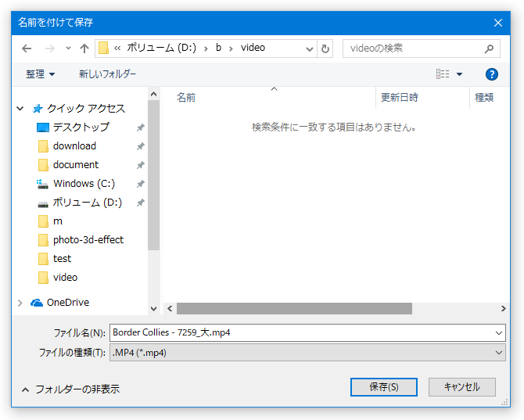Sort by 名前 column header
This screenshot has height=420, width=524.
click(x=186, y=98)
